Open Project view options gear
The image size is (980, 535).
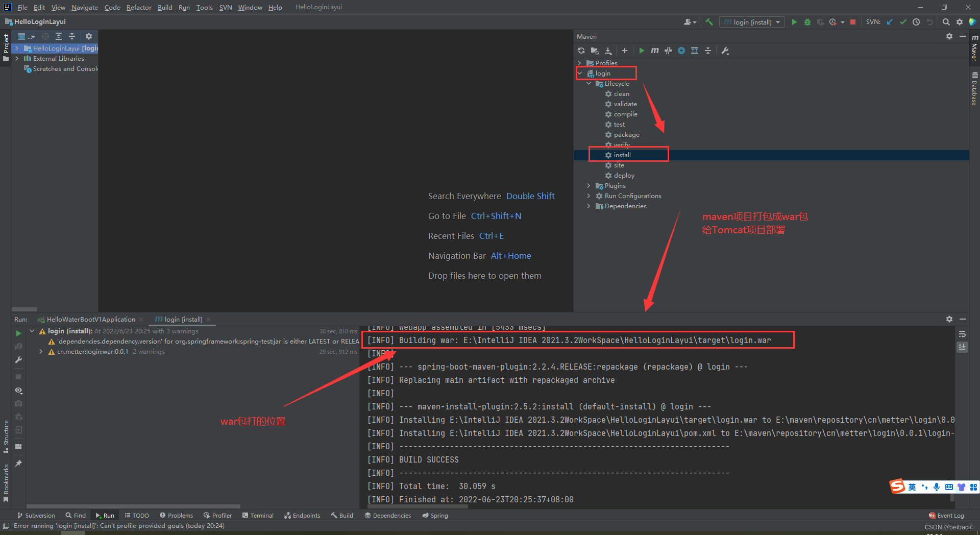[x=89, y=36]
